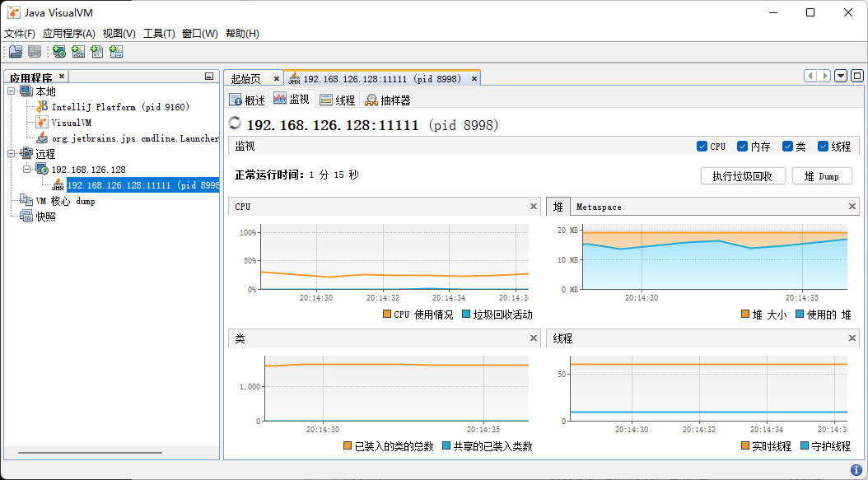Click the VM 核心 dump icon in the tree
Screen dimensions: 868x480
click(26, 201)
